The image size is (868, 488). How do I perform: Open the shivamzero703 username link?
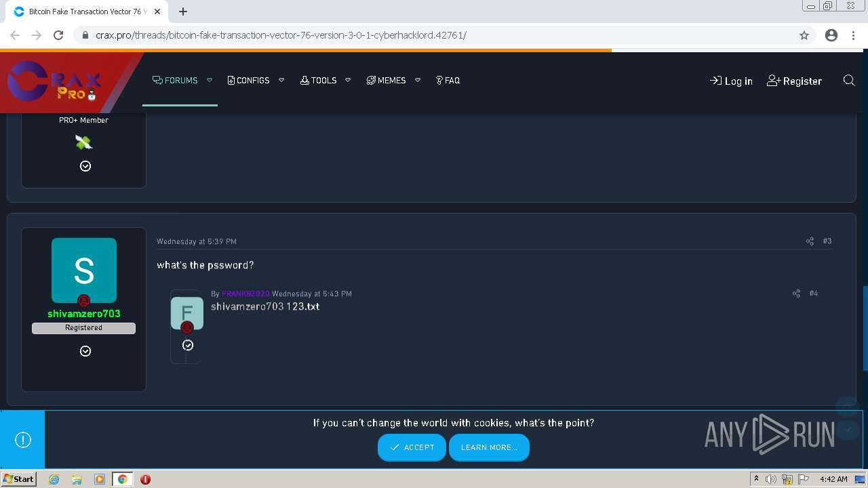point(84,314)
